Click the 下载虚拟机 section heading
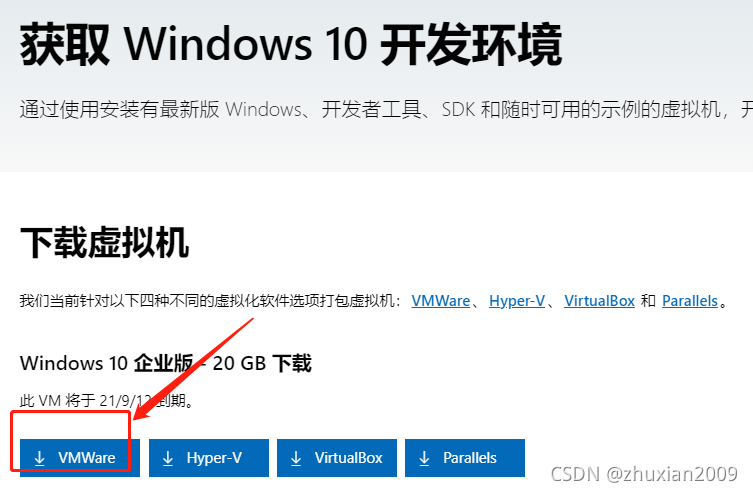Screen dimensions: 753x492 [x=104, y=242]
